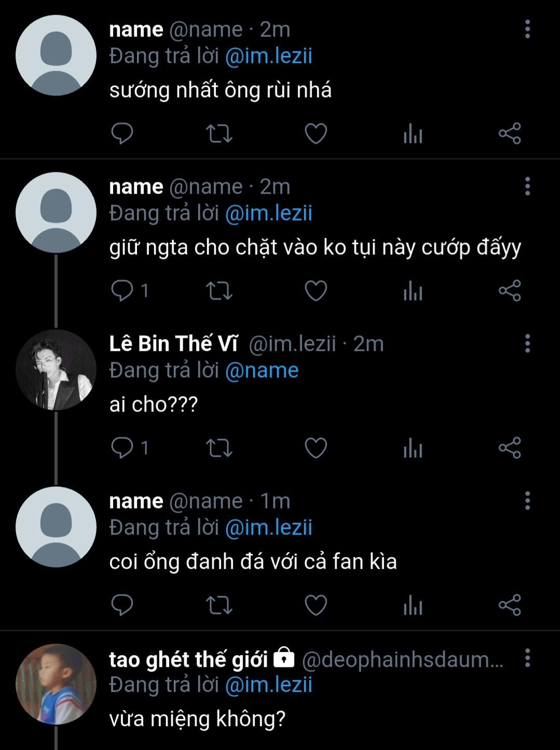Like the "giữ ngta cho chặt" tweet

(x=316, y=291)
